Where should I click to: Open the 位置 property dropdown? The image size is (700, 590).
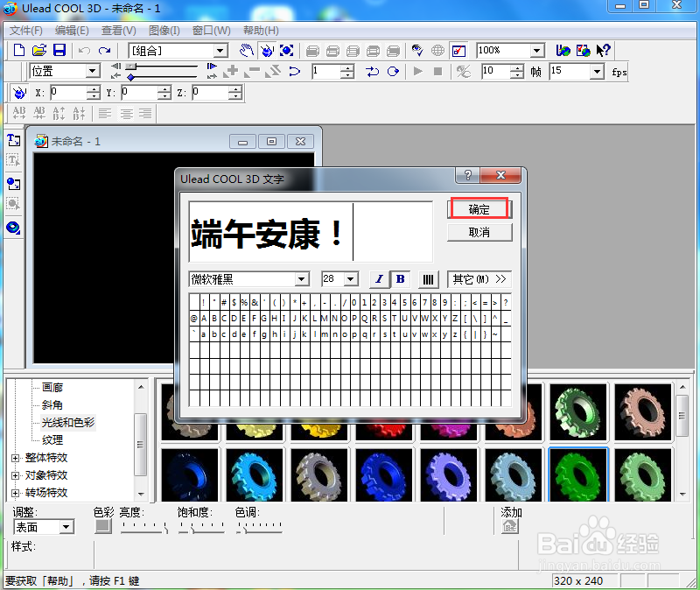click(x=93, y=72)
